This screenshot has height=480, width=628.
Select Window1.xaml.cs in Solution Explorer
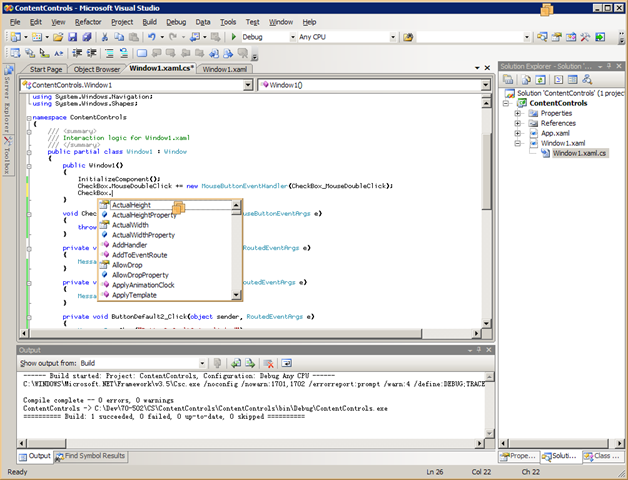coord(579,153)
